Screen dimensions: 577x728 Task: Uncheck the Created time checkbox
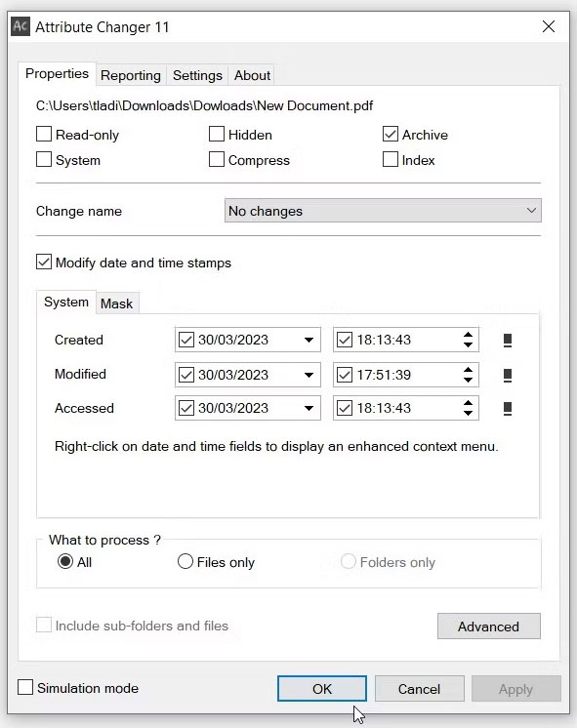pyautogui.click(x=345, y=340)
